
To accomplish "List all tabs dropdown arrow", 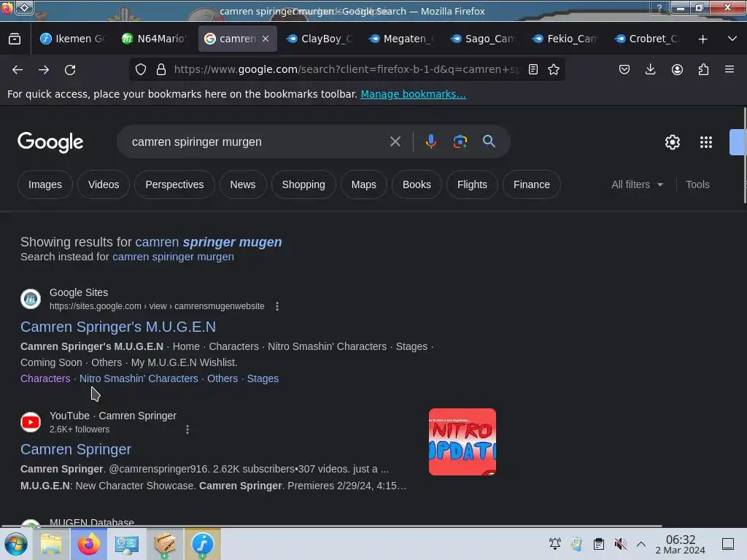I will [x=732, y=39].
